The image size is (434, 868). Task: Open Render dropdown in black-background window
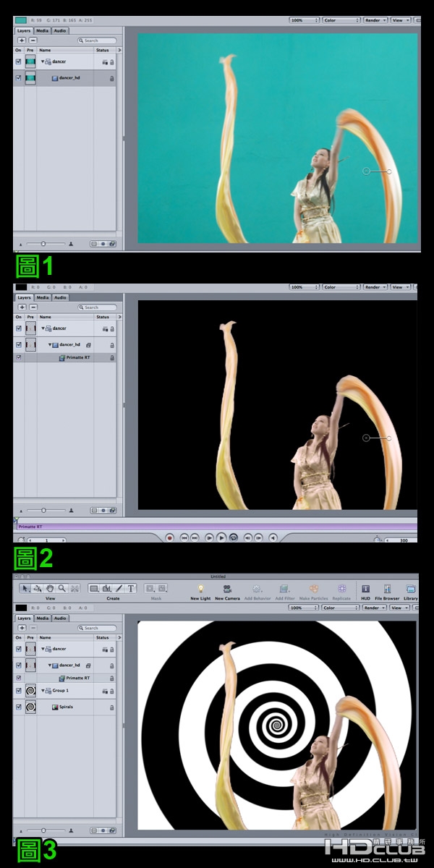[x=375, y=287]
